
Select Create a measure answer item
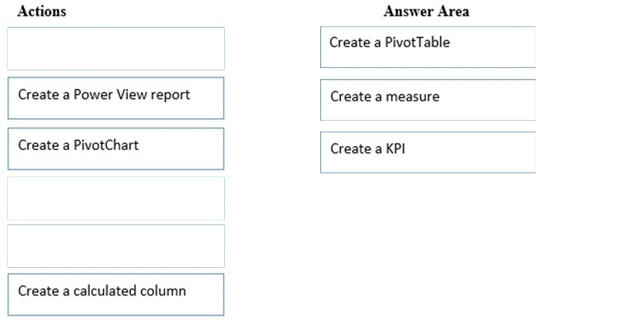[428, 100]
